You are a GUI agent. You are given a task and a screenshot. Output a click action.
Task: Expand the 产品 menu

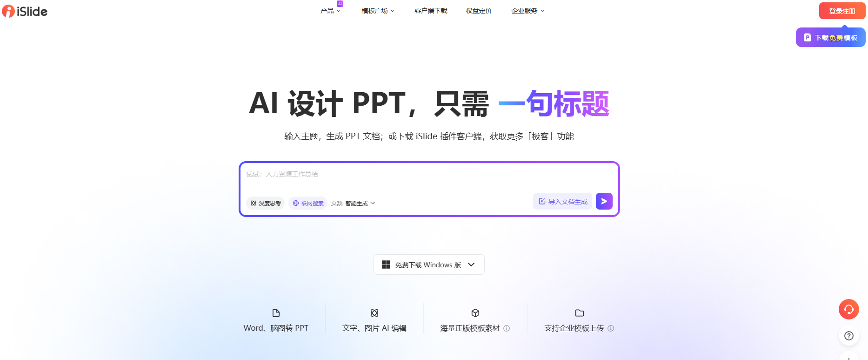(330, 11)
